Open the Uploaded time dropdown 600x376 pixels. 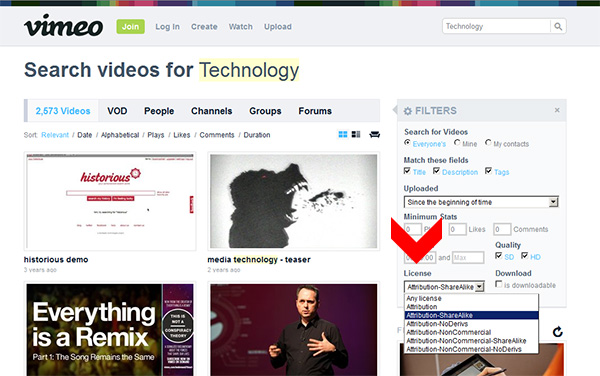481,202
